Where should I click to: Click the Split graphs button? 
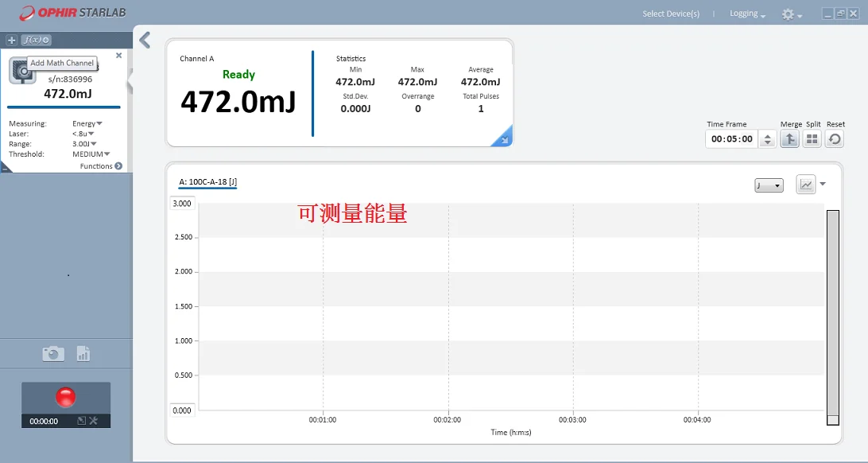[812, 139]
